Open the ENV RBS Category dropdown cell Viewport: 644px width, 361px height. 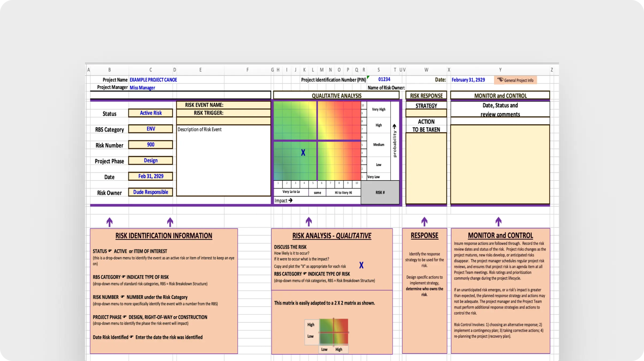click(x=151, y=129)
